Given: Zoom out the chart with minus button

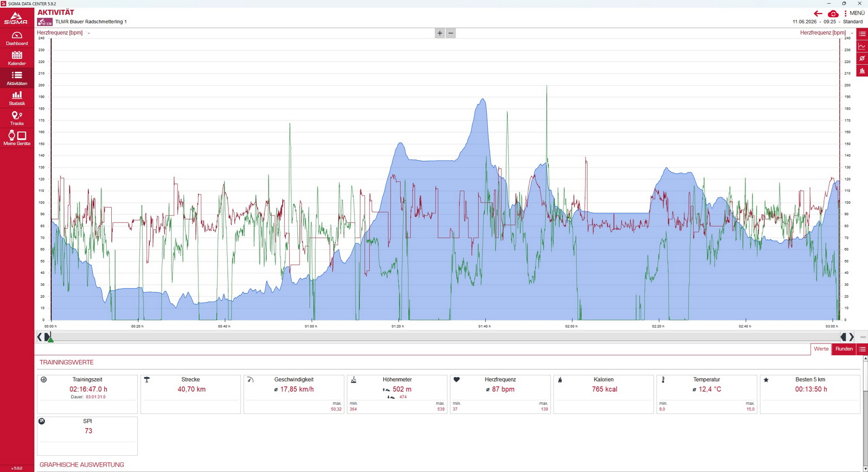Looking at the screenshot, I should 451,33.
